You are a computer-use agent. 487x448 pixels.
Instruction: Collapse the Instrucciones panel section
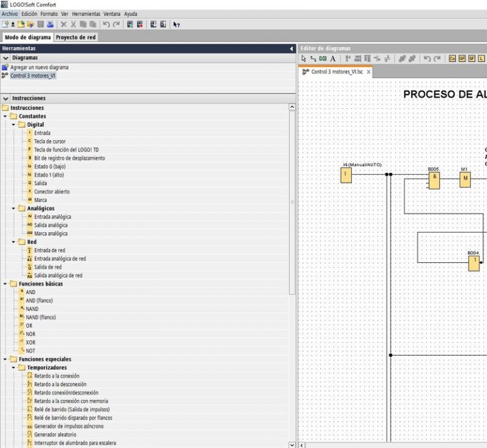pyautogui.click(x=6, y=98)
